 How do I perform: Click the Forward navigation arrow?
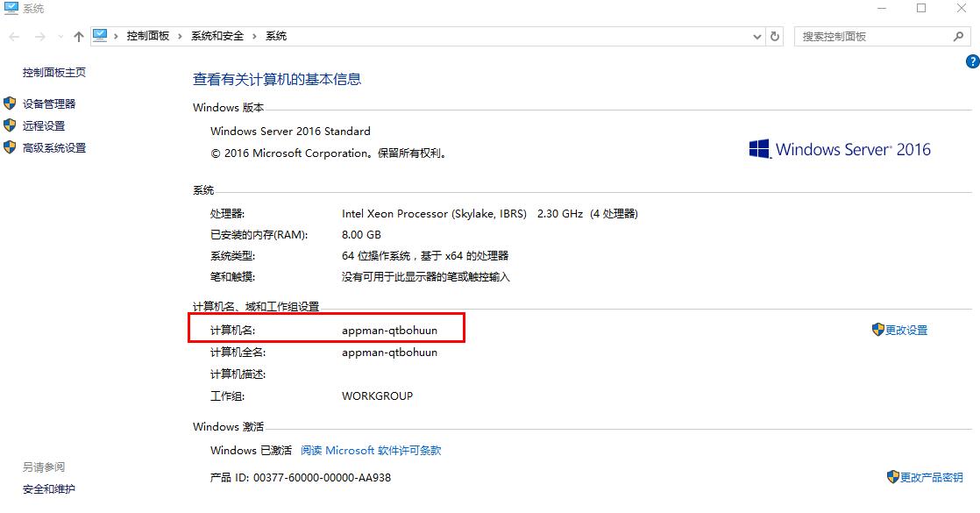40,37
